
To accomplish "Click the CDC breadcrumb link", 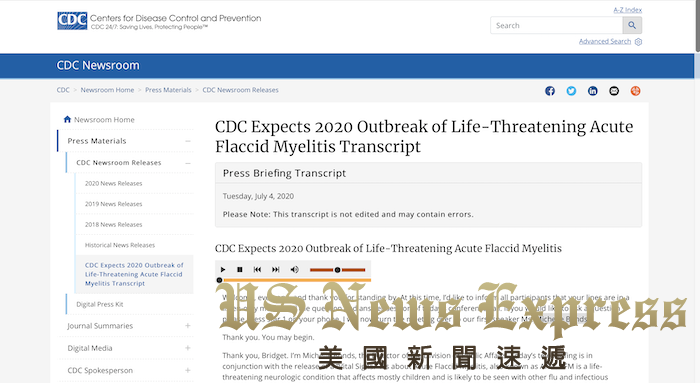I will (63, 90).
